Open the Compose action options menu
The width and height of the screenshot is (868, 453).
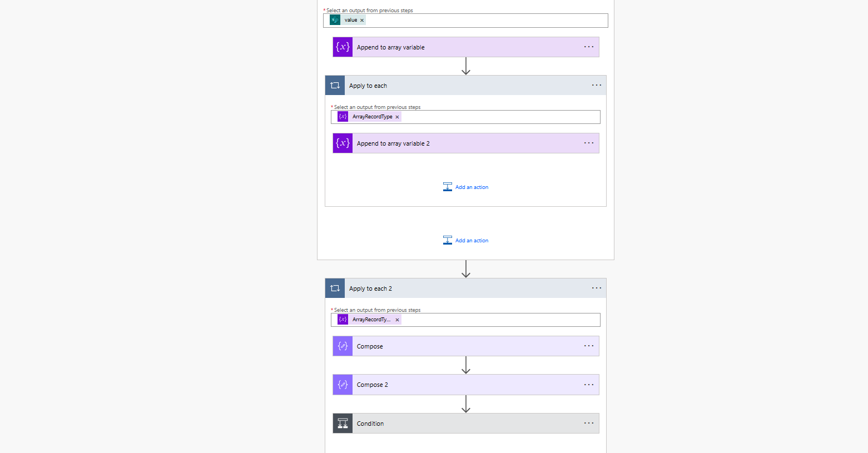click(589, 346)
